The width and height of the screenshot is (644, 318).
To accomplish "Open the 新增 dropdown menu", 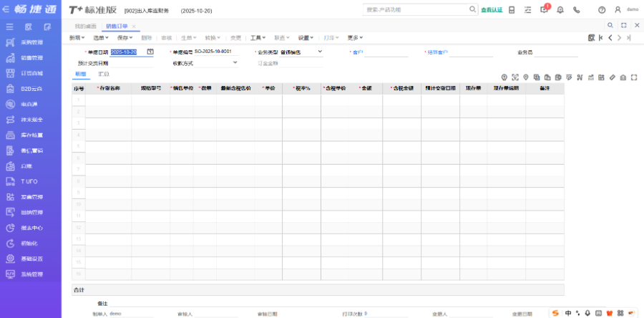I will [77, 37].
